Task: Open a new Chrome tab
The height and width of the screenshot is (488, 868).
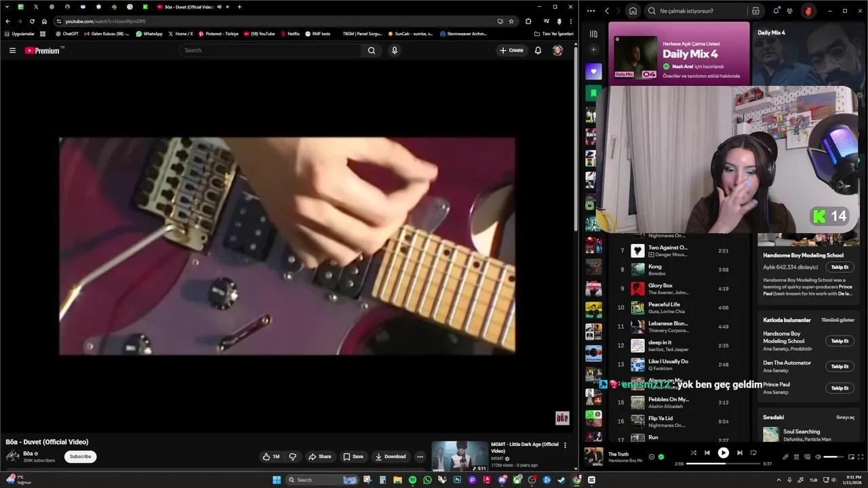Action: [x=239, y=7]
